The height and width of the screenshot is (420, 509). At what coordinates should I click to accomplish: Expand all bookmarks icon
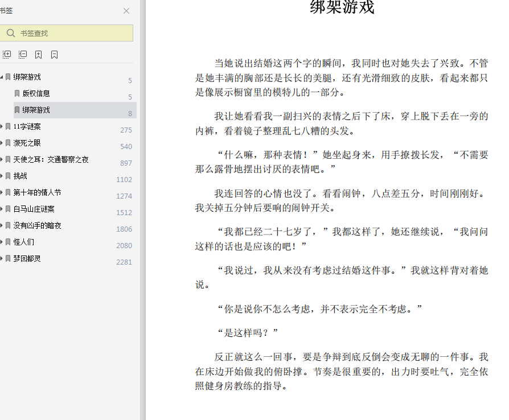(7, 55)
